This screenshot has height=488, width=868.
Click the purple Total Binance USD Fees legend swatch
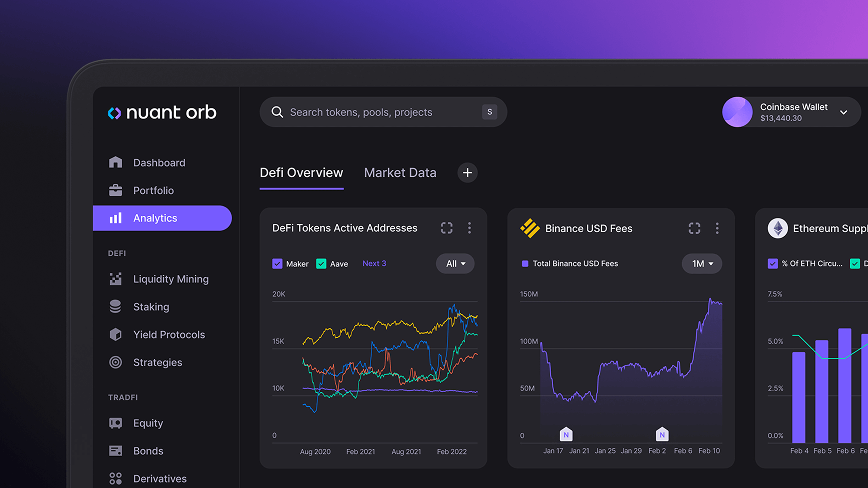525,264
